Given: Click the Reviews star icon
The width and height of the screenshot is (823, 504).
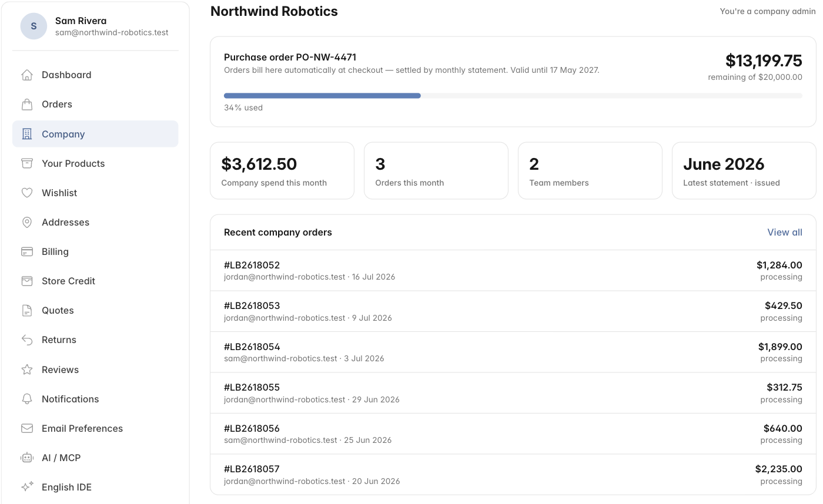Looking at the screenshot, I should 26,369.
